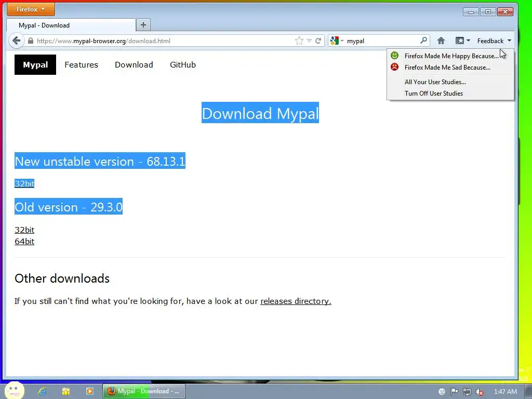Open the releases directory link
Viewport: 532px width, 399px height.
296,301
